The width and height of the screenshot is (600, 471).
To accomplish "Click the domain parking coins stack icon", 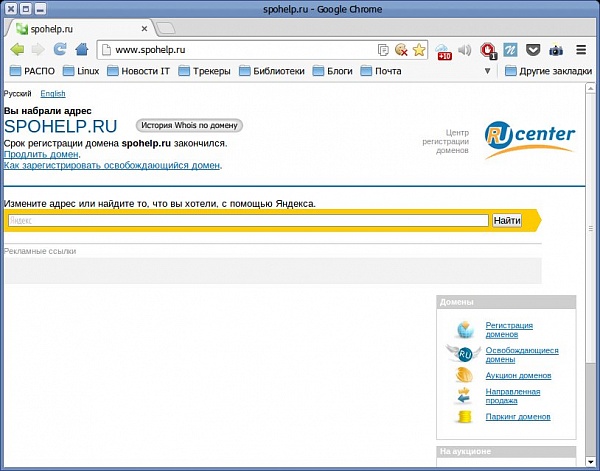I will click(465, 417).
